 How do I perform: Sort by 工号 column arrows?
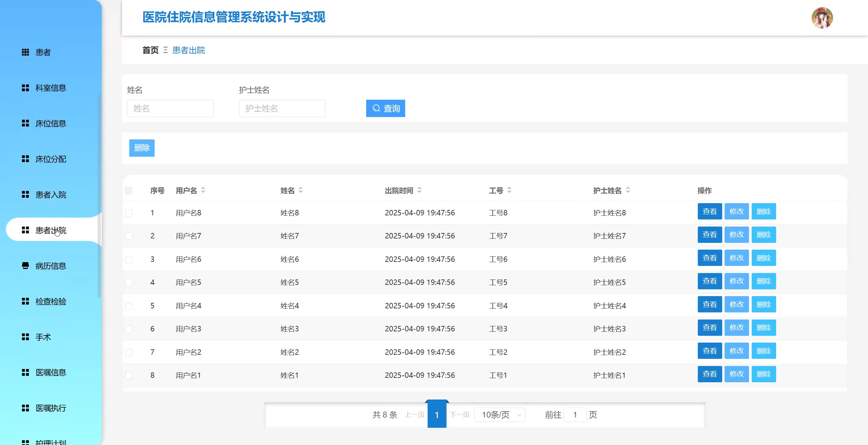pyautogui.click(x=509, y=190)
